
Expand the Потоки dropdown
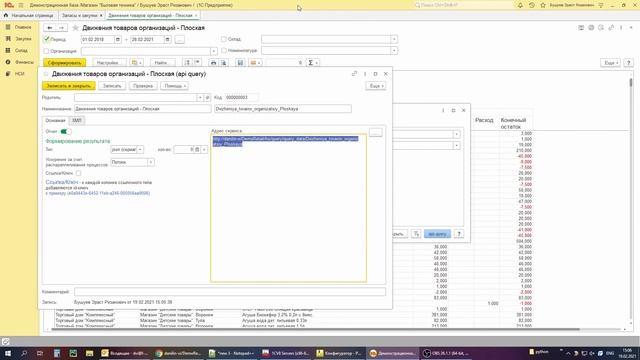coord(151,162)
